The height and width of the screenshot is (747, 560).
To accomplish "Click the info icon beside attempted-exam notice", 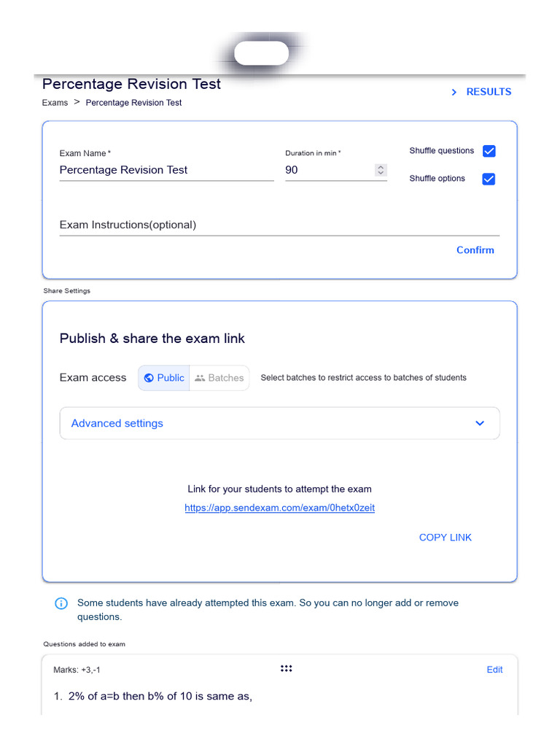I will [x=61, y=603].
